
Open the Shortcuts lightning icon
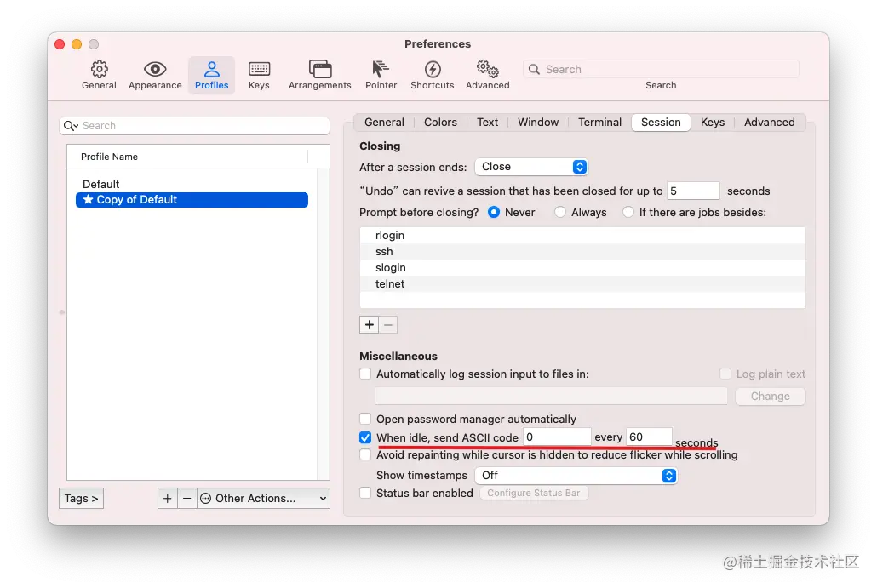pyautogui.click(x=433, y=69)
